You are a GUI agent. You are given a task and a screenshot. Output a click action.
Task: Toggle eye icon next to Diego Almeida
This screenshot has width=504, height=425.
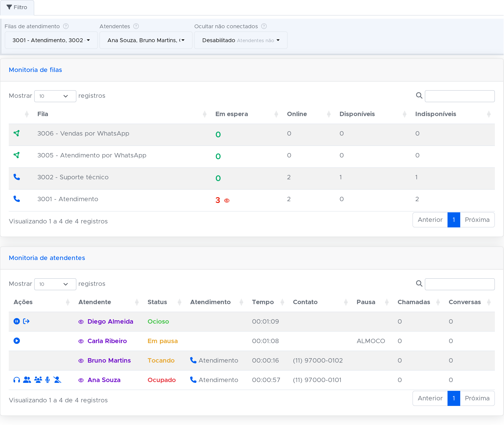(81, 322)
